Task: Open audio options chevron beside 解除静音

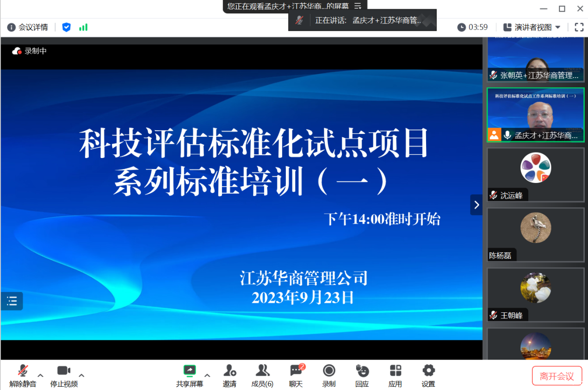Action: point(39,376)
